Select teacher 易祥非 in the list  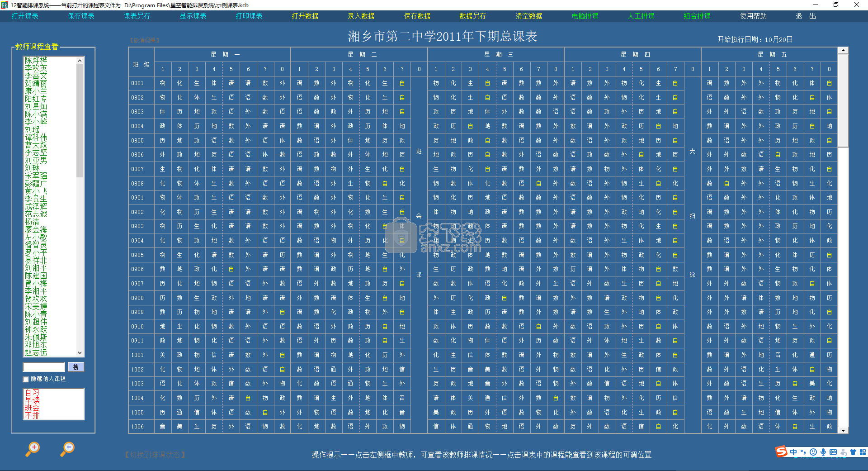coord(36,260)
